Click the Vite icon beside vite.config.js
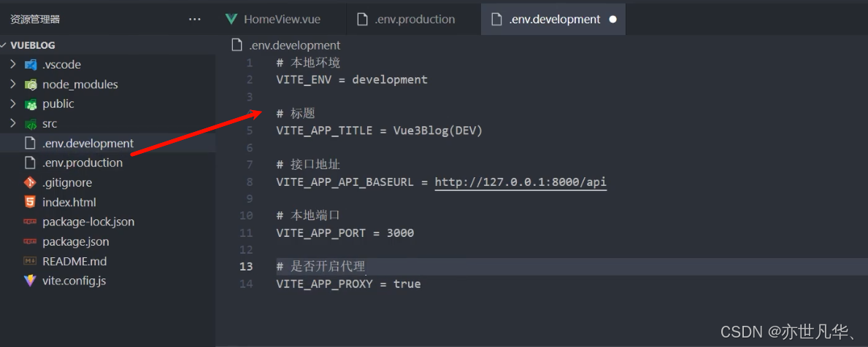The image size is (868, 347). 30,281
